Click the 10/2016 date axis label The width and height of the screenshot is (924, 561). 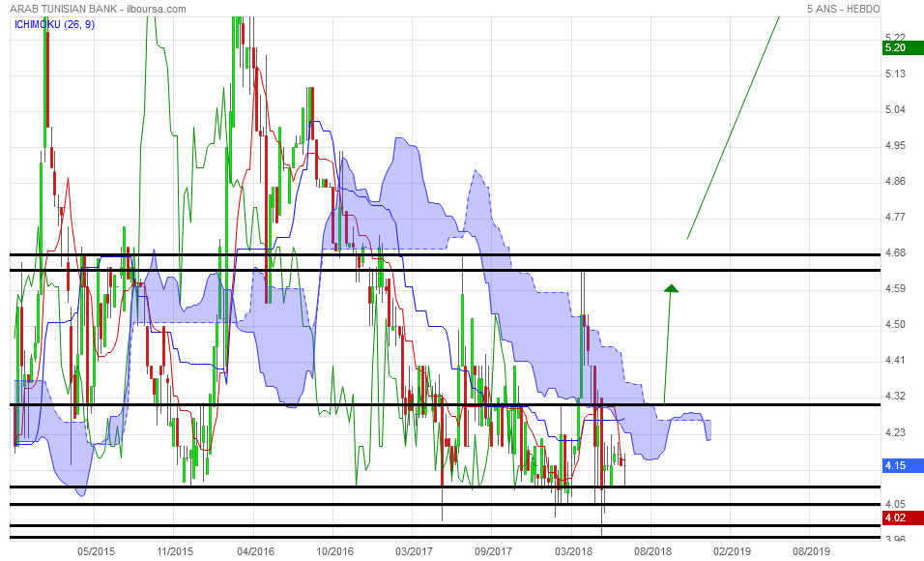click(x=334, y=551)
